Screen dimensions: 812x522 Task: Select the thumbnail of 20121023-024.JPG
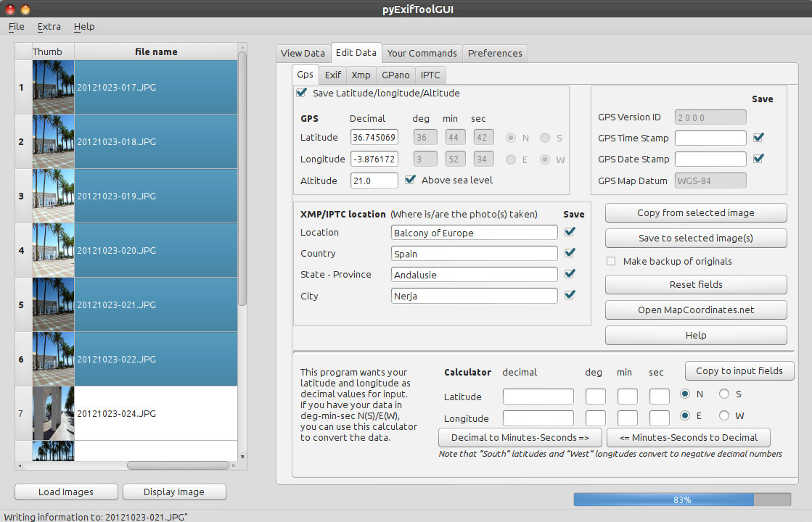53,413
